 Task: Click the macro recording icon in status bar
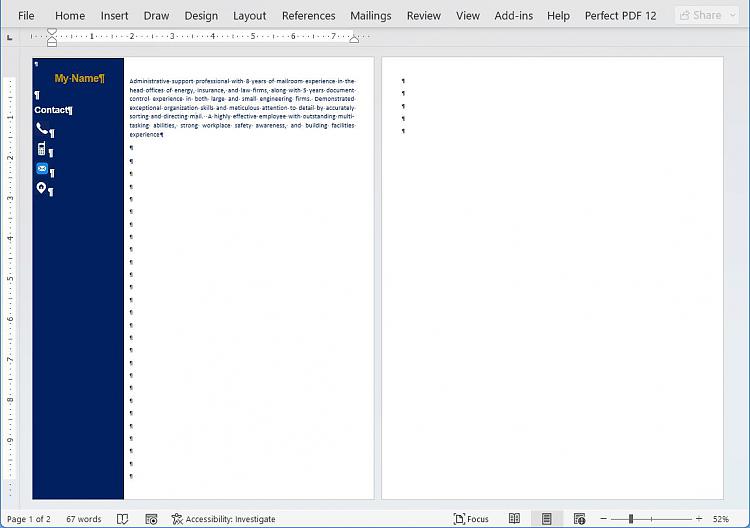coord(151,519)
